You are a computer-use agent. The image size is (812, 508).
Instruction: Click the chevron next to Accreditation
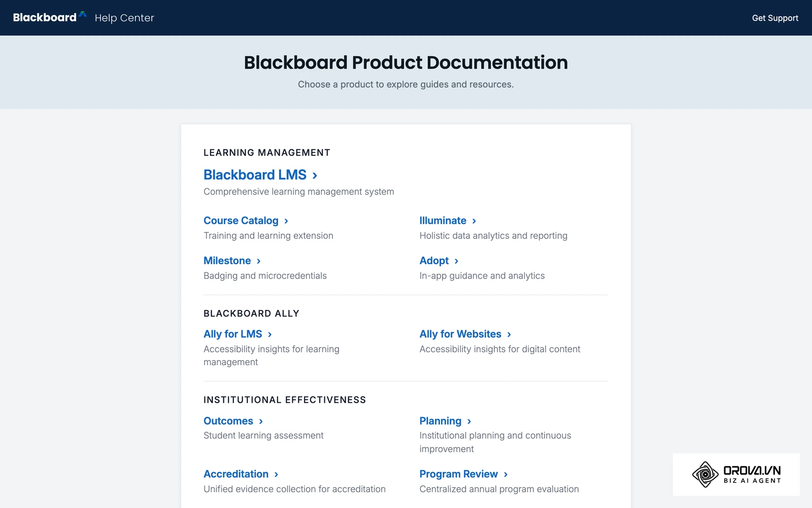point(276,474)
